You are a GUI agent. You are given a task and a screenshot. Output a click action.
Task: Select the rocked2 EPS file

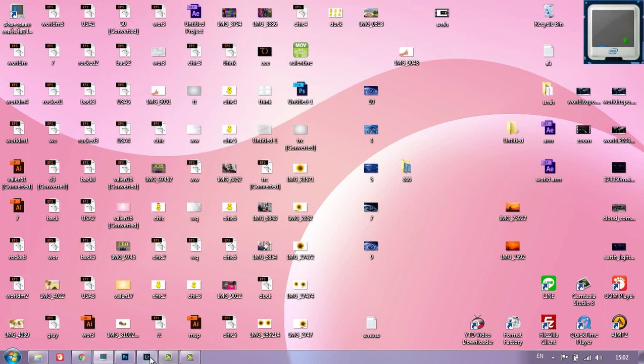pyautogui.click(x=88, y=54)
